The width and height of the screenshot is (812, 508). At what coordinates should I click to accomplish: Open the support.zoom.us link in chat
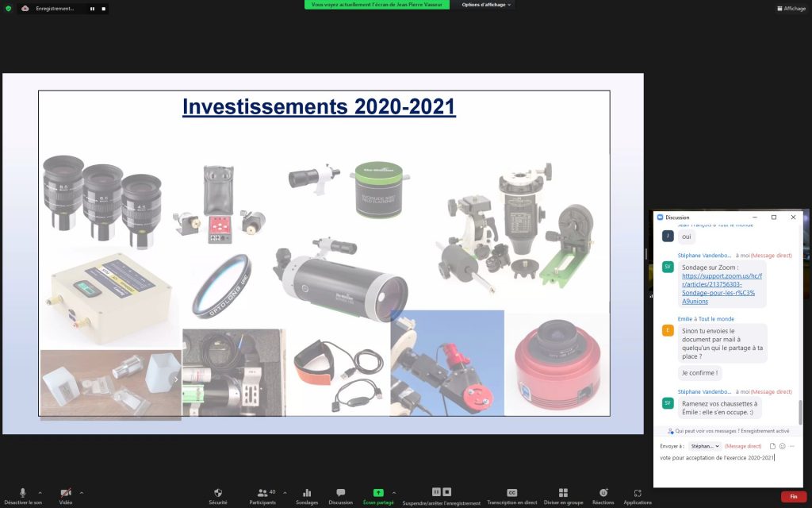pos(722,288)
